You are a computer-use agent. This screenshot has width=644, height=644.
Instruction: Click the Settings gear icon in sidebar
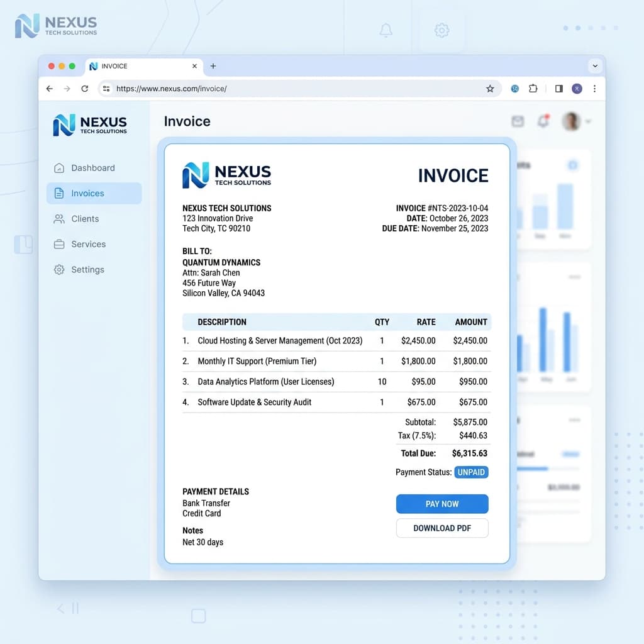[x=59, y=270]
